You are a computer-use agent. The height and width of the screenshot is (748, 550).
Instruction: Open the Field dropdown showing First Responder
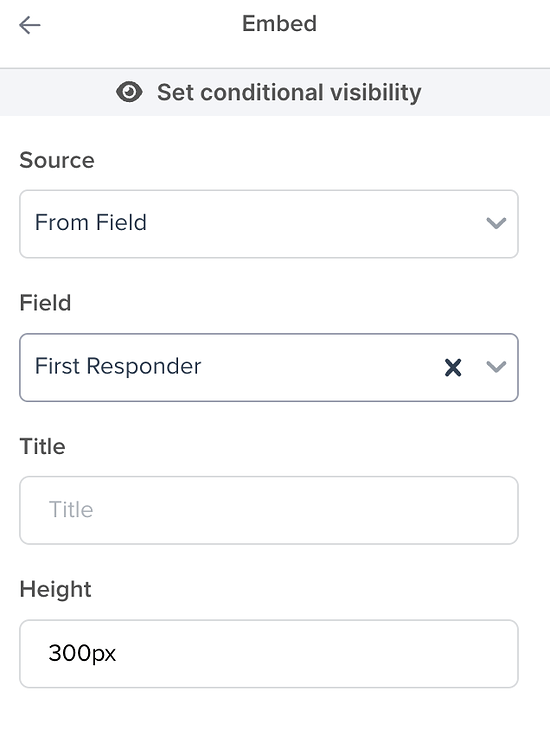click(269, 367)
